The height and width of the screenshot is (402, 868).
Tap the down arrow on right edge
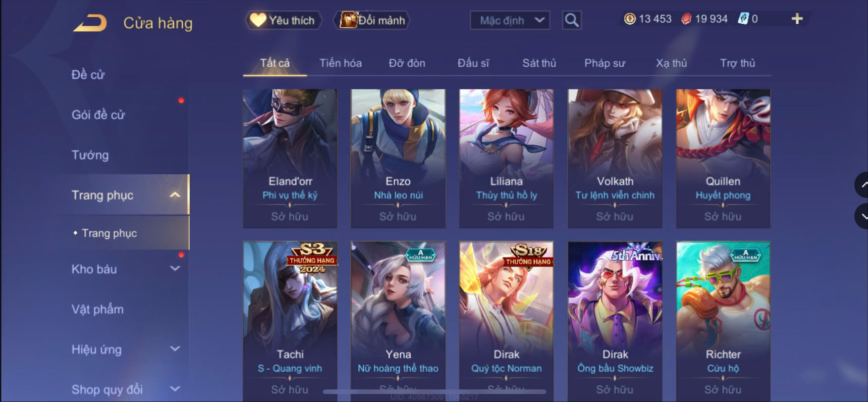point(862,216)
